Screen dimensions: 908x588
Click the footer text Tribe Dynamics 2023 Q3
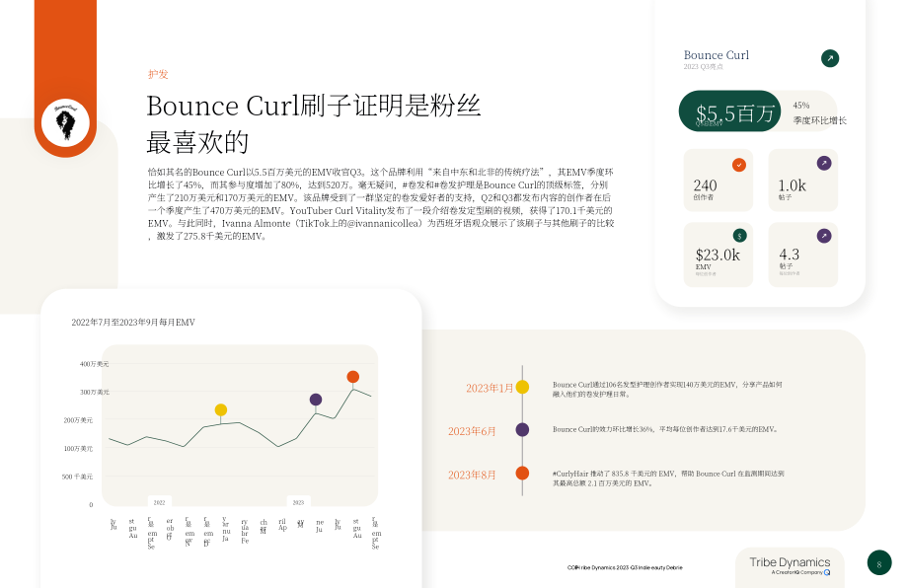[x=625, y=567]
